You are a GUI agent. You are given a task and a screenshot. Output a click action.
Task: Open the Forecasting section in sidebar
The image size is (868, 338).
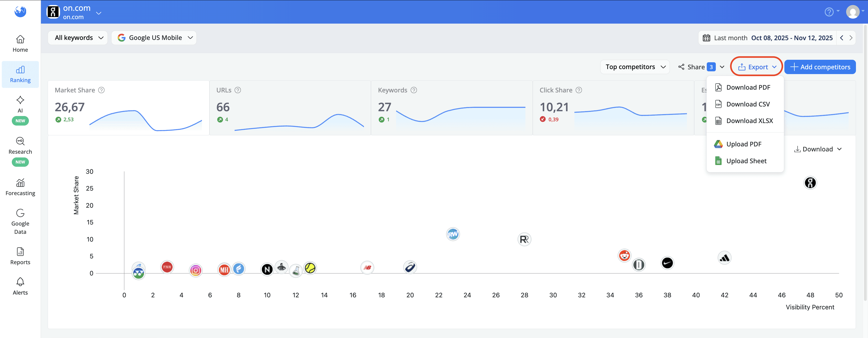(x=20, y=187)
